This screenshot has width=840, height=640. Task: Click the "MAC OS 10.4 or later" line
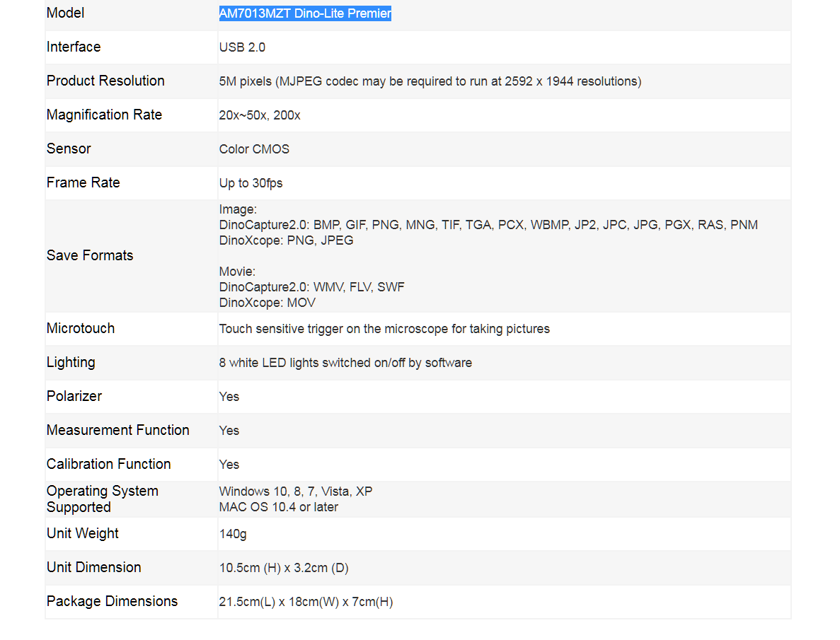pos(279,507)
